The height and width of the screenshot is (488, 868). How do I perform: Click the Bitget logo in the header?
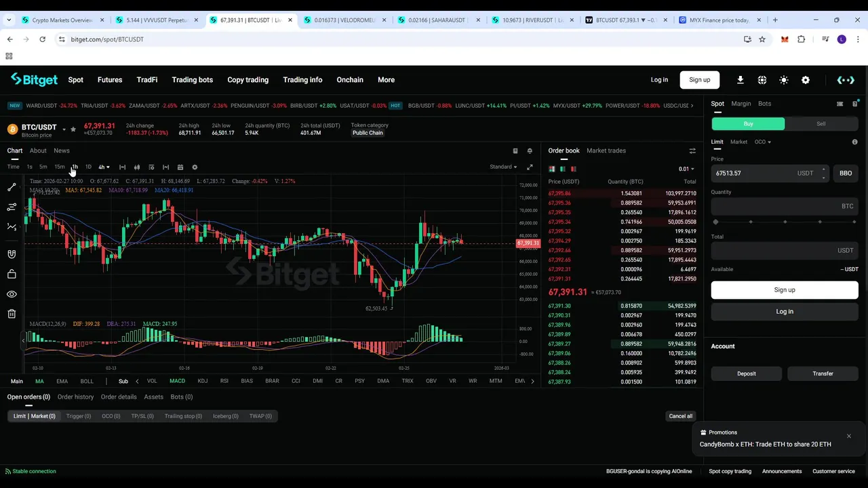click(34, 80)
